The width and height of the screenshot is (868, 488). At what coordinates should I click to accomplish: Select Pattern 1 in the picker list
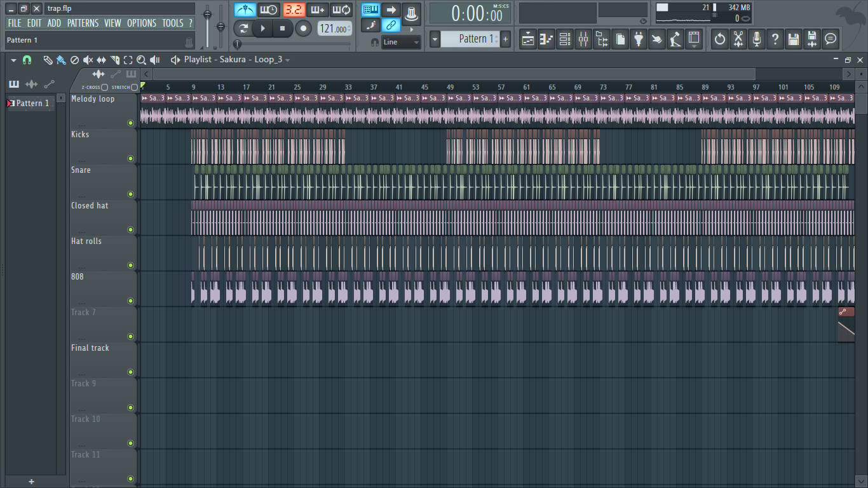click(32, 103)
